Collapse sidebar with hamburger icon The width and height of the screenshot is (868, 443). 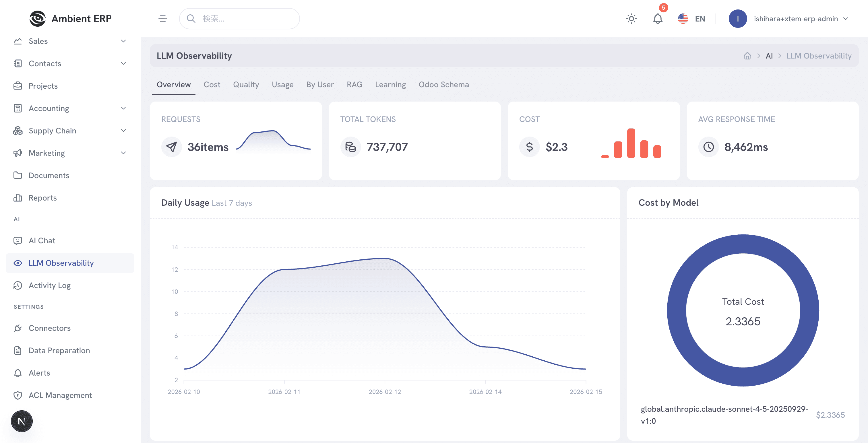click(x=163, y=19)
